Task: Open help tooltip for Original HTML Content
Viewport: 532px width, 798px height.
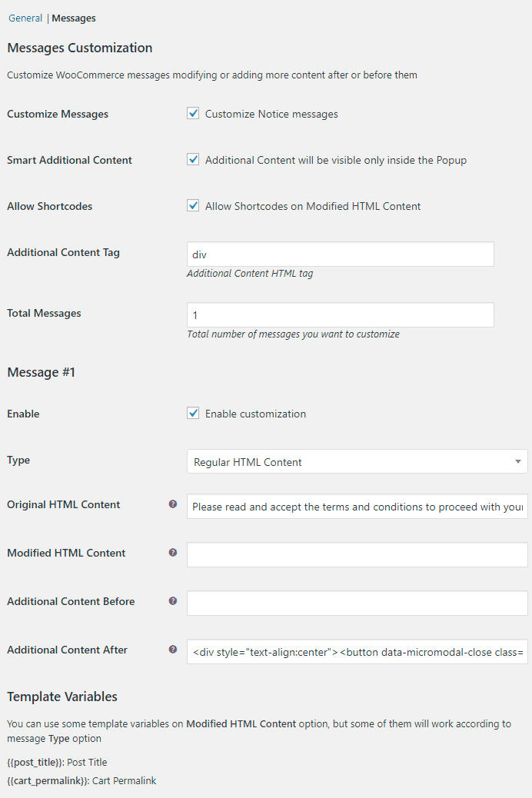Action: click(173, 504)
